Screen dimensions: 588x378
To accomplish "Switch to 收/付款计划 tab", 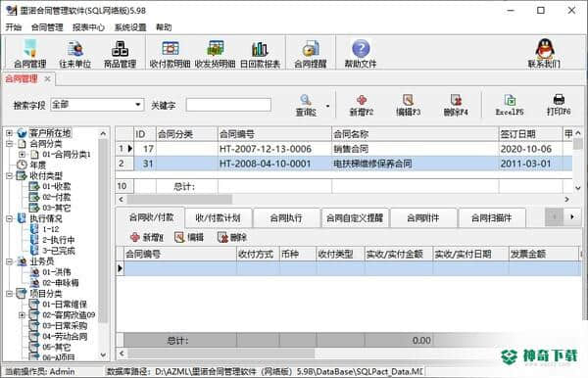I will pos(218,218).
